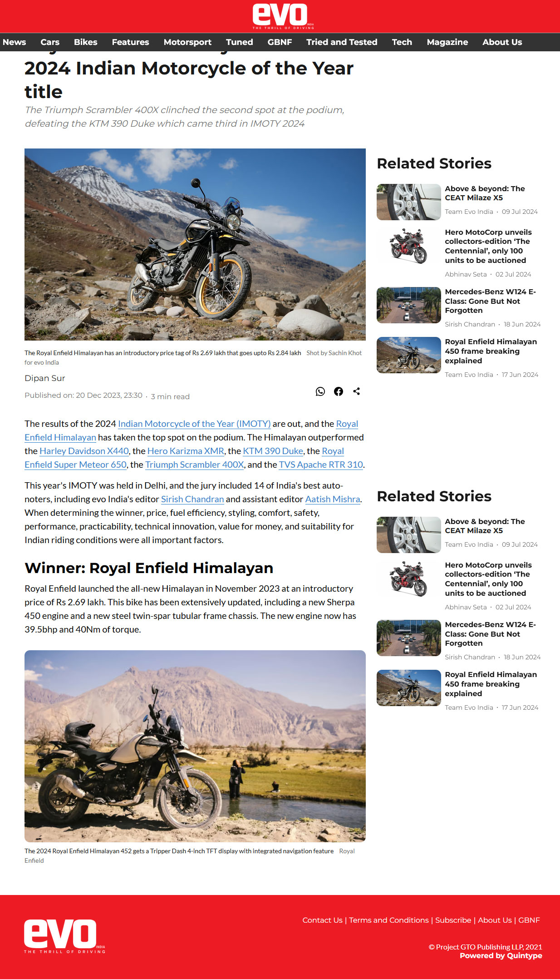Open the generic share icon
The width and height of the screenshot is (560, 979).
click(357, 391)
